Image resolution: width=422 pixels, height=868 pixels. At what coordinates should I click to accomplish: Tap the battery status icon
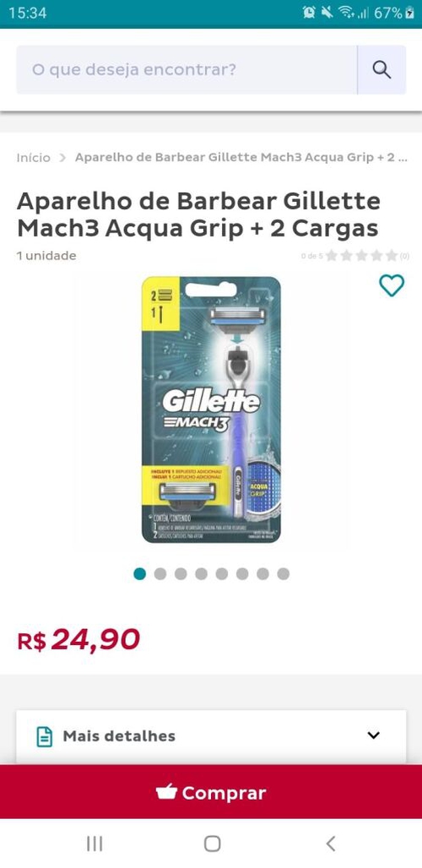[x=410, y=13]
